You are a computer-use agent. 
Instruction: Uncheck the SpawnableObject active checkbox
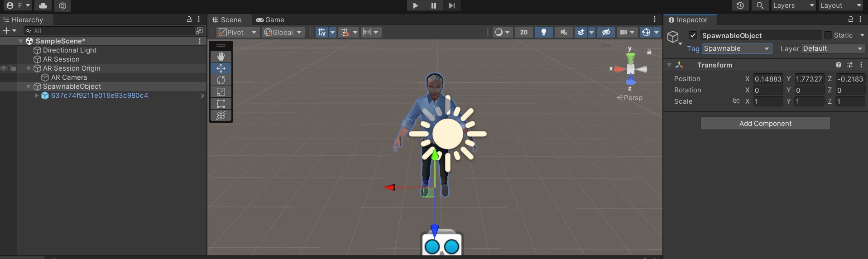click(x=693, y=35)
